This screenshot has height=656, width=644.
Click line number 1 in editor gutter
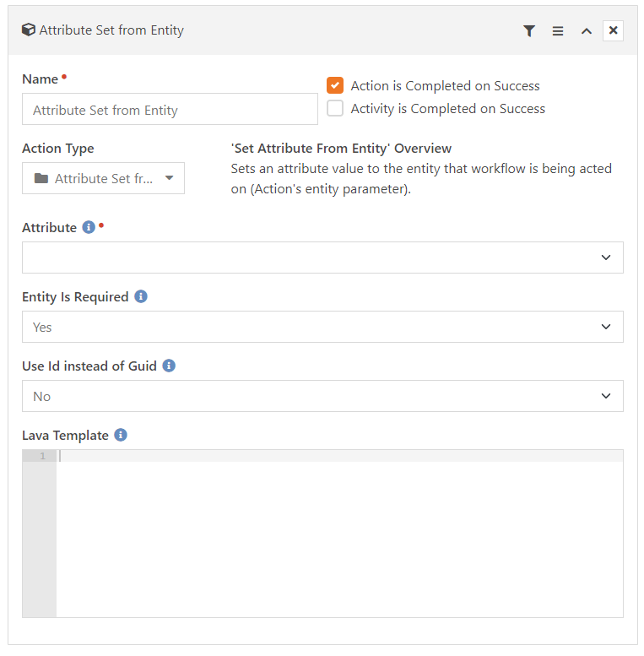(42, 456)
